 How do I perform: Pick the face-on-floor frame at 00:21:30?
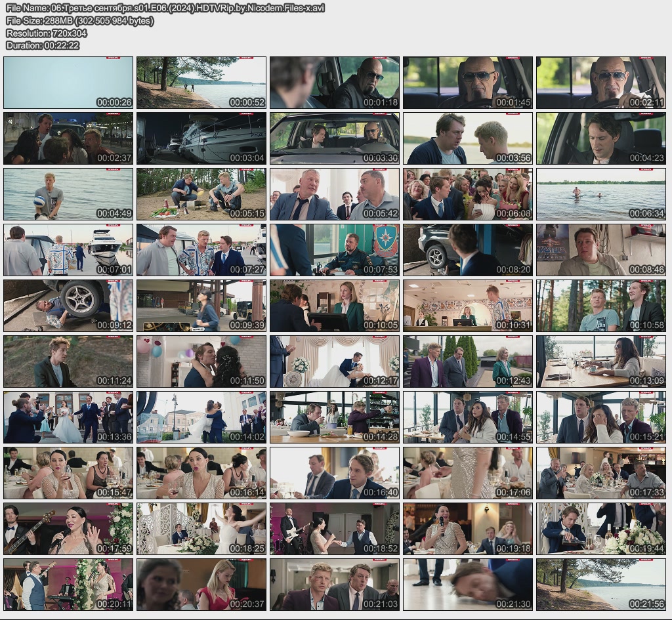(x=468, y=585)
